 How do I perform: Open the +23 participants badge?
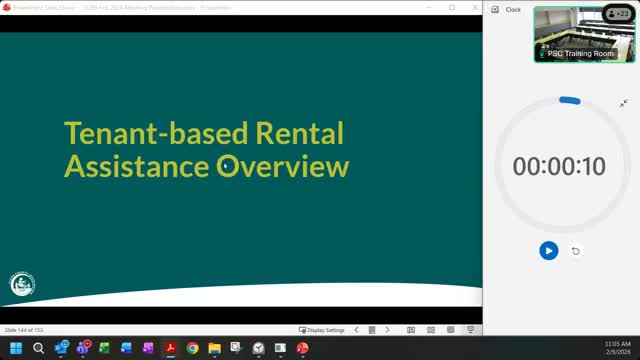(618, 13)
